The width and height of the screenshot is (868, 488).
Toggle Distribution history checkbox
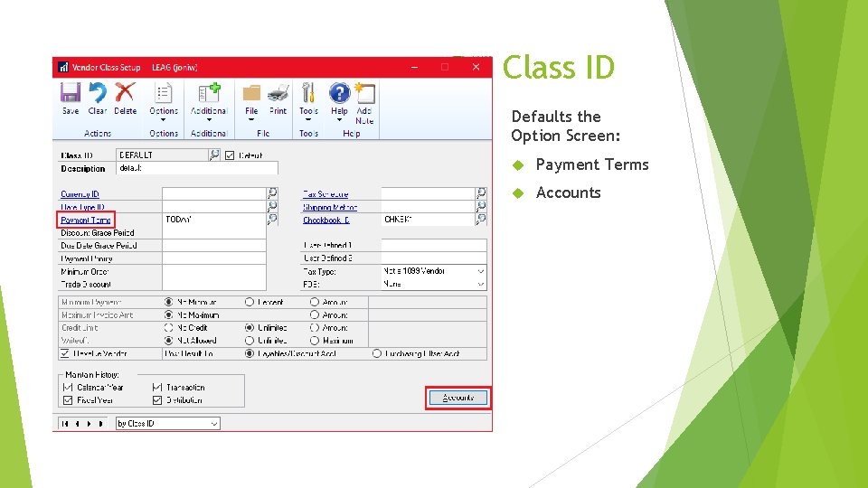point(157,400)
